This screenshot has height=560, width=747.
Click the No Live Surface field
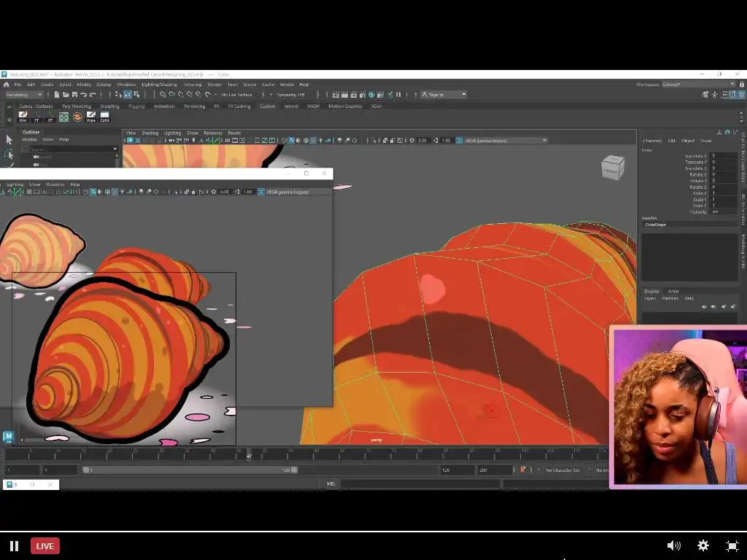coord(237,95)
